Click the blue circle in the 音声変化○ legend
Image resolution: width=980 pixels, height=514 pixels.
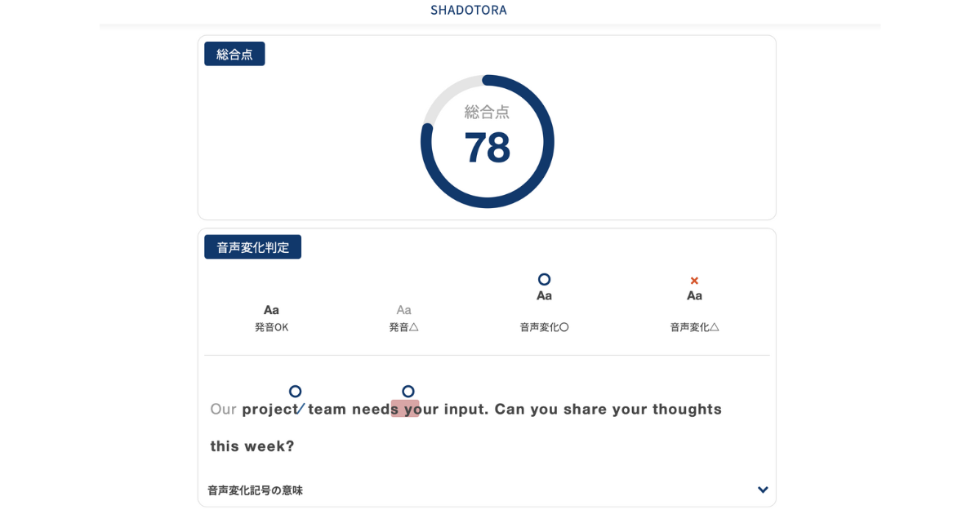click(544, 280)
